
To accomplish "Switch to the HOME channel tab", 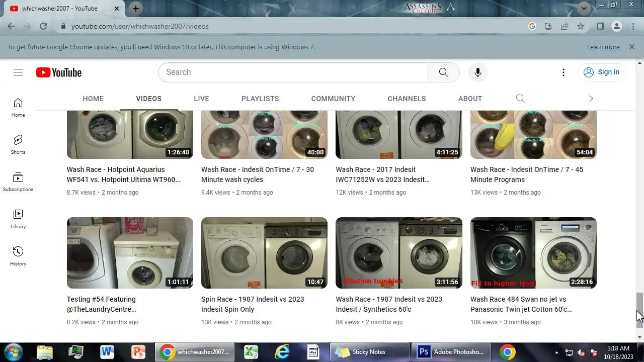I will click(93, 99).
